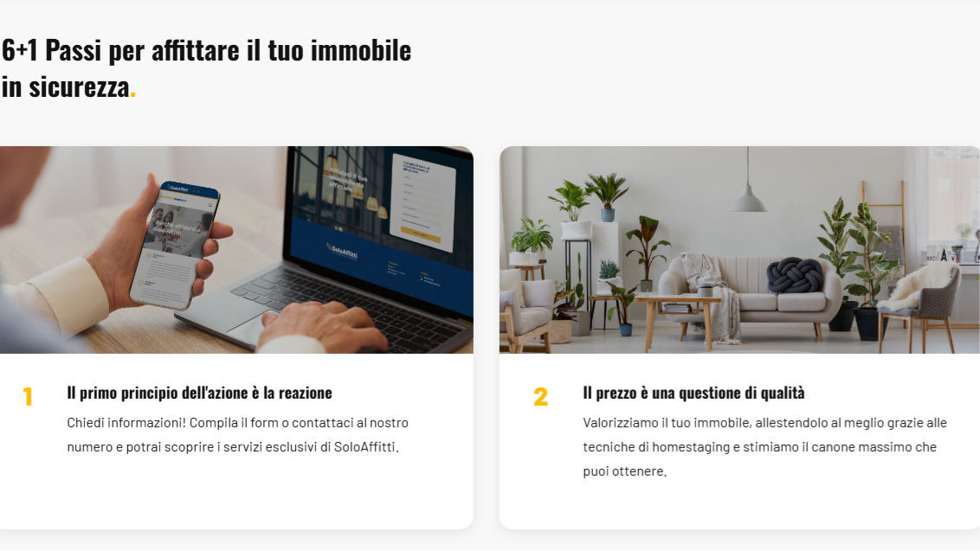Click the yellow step number 2
Image resolution: width=980 pixels, height=551 pixels.
pyautogui.click(x=540, y=397)
